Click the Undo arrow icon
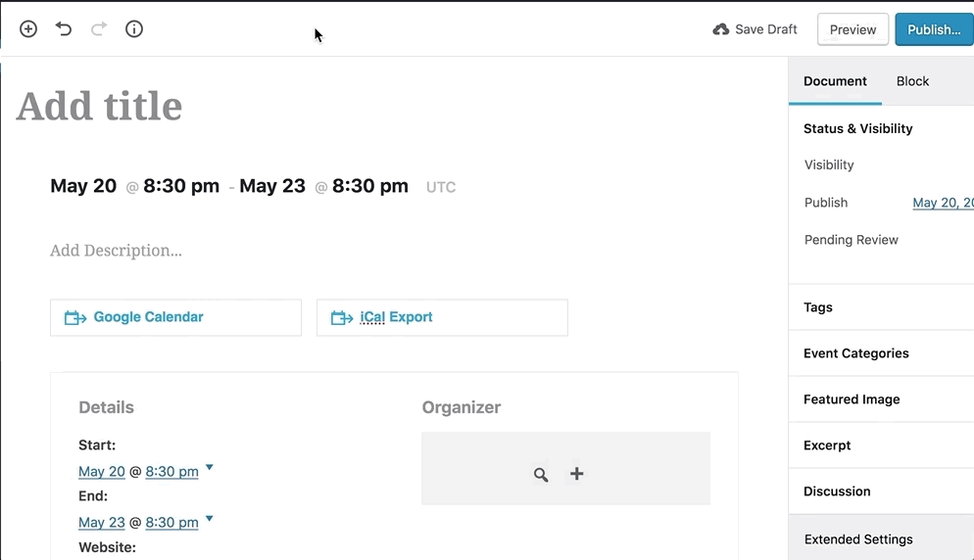974x560 pixels. (64, 29)
